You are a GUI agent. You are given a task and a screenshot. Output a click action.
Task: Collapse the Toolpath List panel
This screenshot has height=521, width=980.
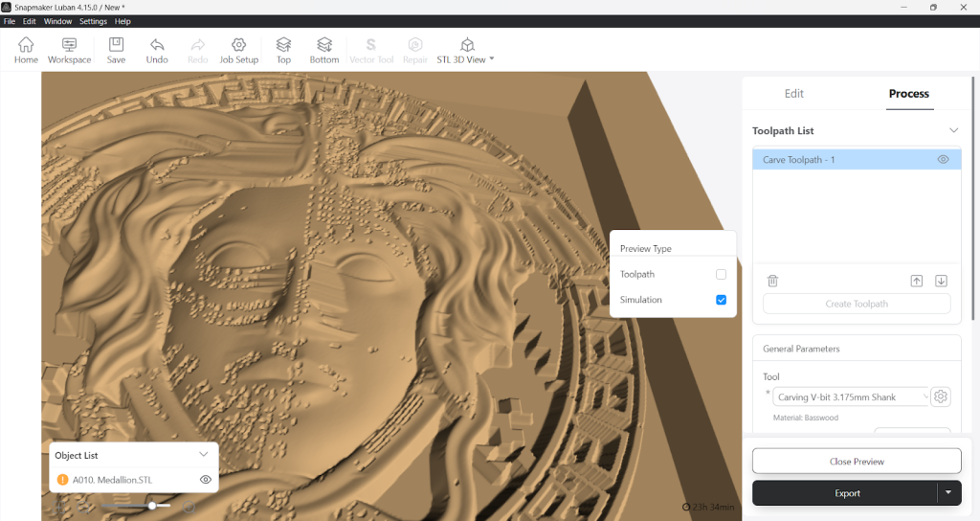[x=954, y=130]
